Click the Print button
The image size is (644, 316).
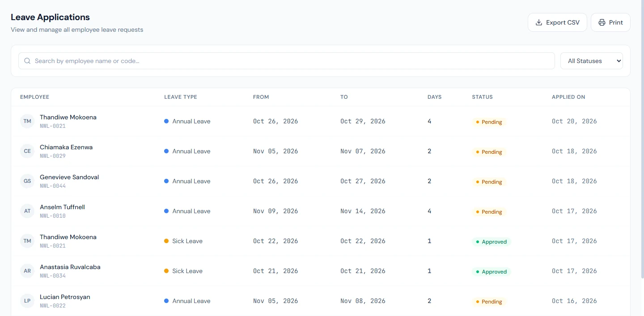(x=610, y=22)
